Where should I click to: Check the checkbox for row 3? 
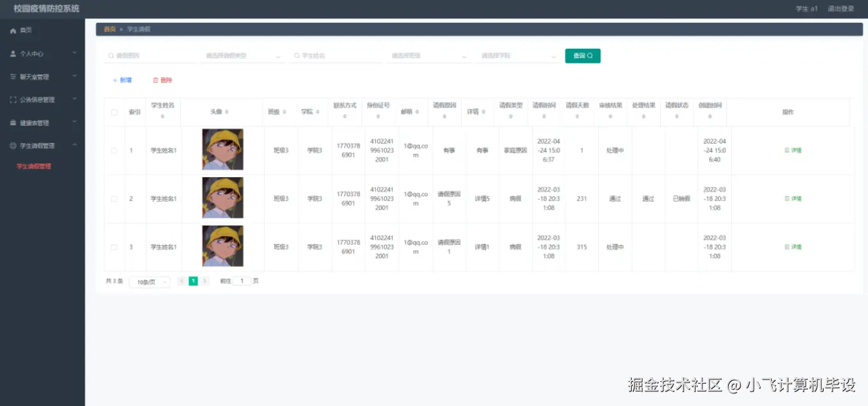(x=114, y=247)
